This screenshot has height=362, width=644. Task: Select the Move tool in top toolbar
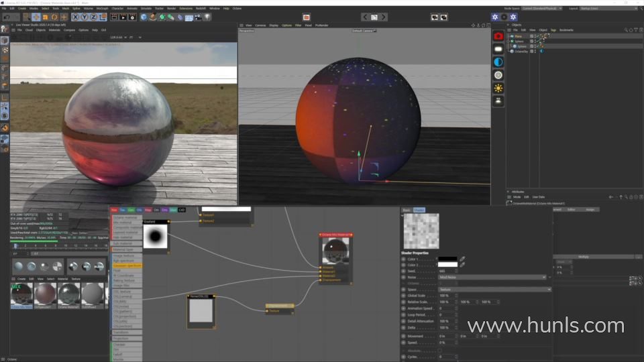point(37,17)
